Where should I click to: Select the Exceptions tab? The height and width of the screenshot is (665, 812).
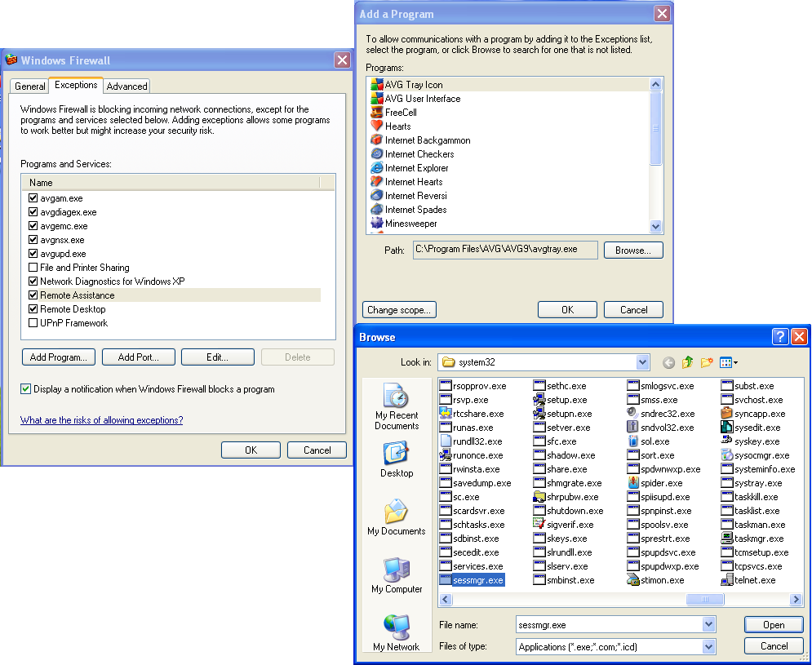pyautogui.click(x=76, y=85)
